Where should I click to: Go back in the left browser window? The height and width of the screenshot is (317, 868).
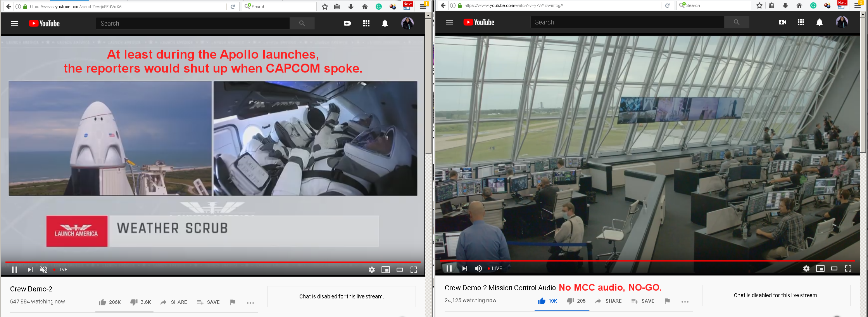point(9,7)
